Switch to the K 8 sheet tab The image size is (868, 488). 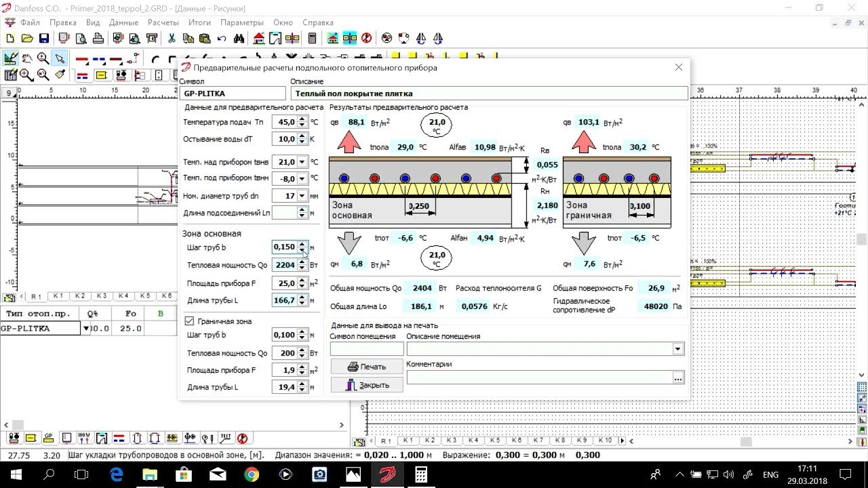(561, 441)
